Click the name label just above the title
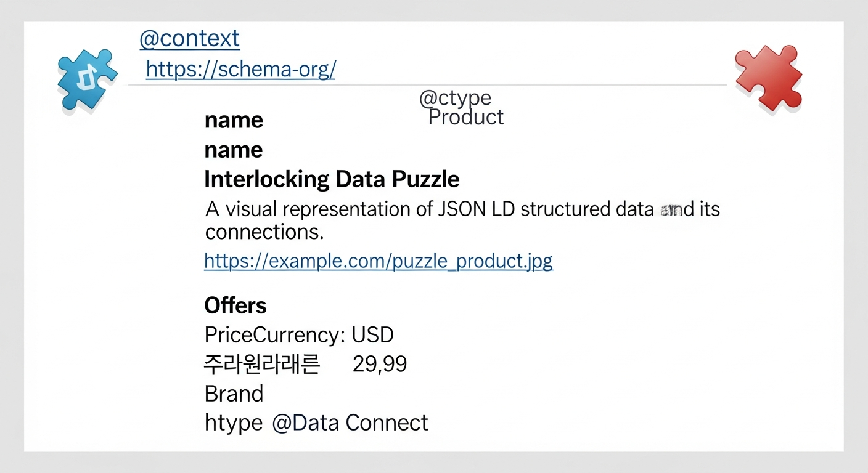This screenshot has height=473, width=868. coord(234,150)
